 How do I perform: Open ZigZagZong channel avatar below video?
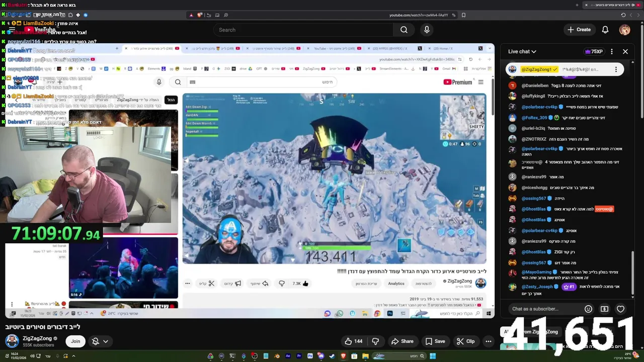tap(12, 341)
